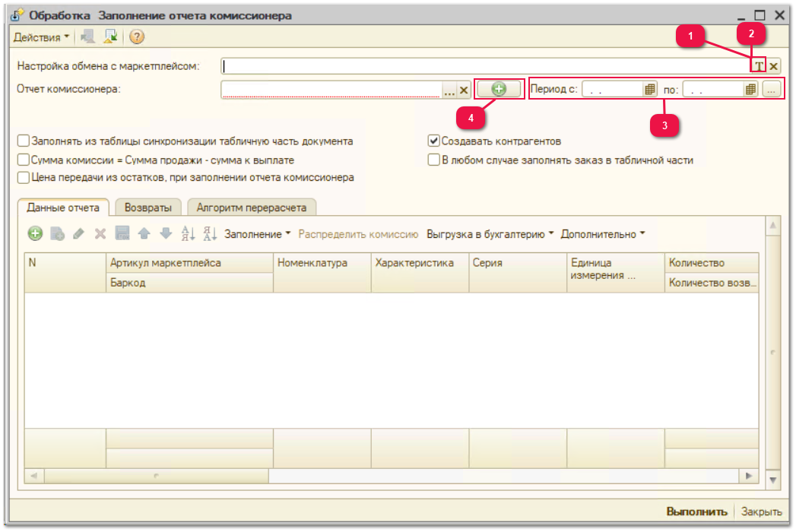Click Количество возв. column header
Screen dimensions: 796x532
(712, 283)
